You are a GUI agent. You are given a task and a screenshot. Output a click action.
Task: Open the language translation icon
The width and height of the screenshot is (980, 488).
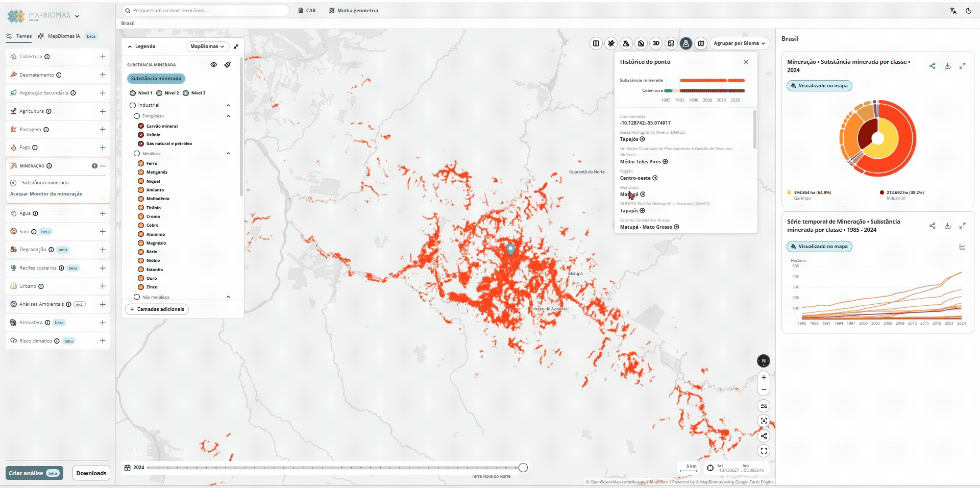tap(953, 11)
